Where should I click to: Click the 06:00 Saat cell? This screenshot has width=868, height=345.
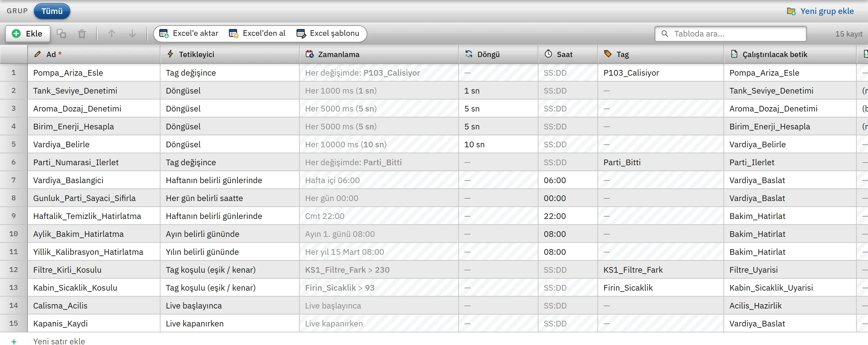coord(568,180)
